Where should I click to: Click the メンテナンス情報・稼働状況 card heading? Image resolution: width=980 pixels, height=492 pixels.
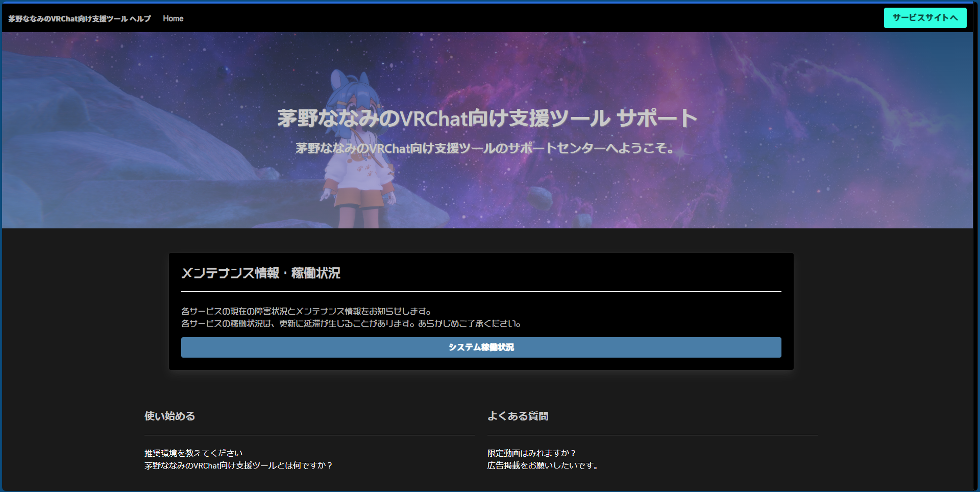261,273
